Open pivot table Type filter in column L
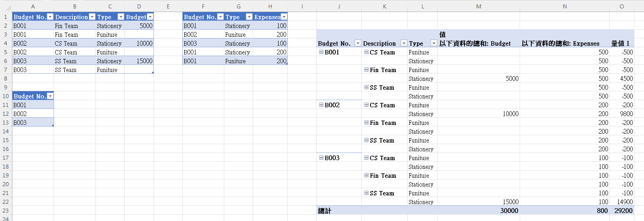 434,43
